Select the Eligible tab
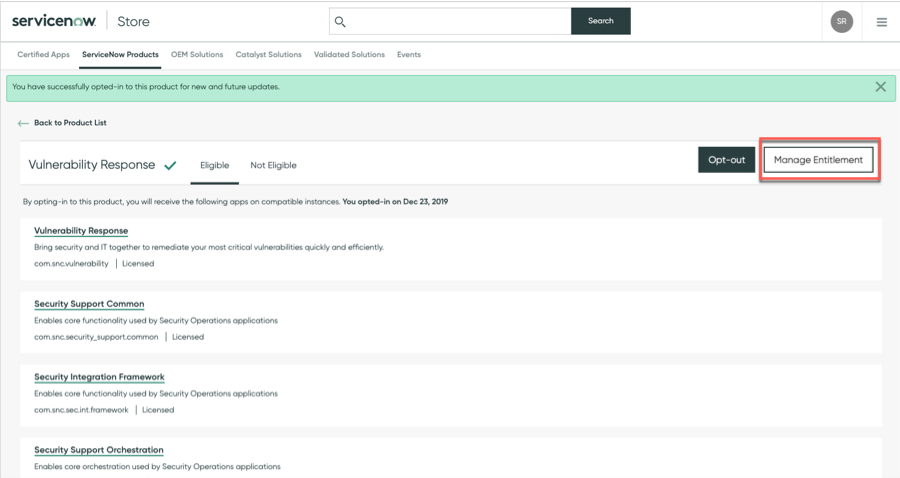900x478 pixels. [215, 165]
